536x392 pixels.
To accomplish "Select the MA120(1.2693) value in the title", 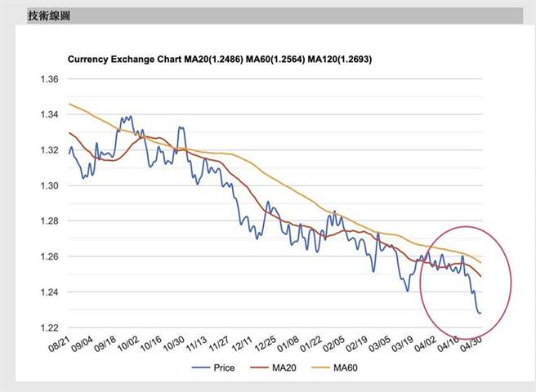I will pos(338,60).
